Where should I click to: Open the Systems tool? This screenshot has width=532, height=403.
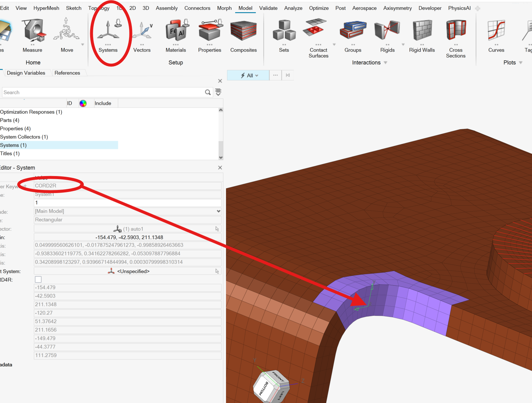click(108, 36)
